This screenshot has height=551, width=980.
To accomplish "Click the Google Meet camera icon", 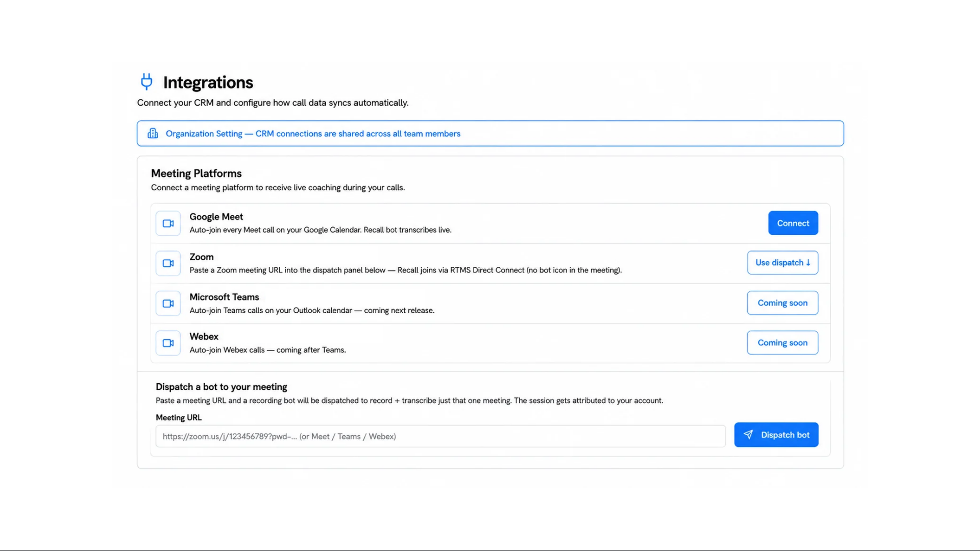I will coord(168,223).
